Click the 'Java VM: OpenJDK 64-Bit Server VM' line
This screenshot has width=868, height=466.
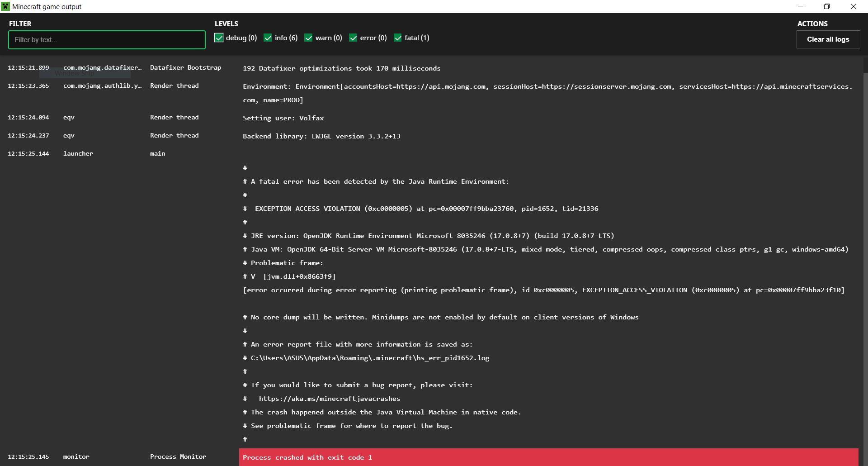click(546, 249)
